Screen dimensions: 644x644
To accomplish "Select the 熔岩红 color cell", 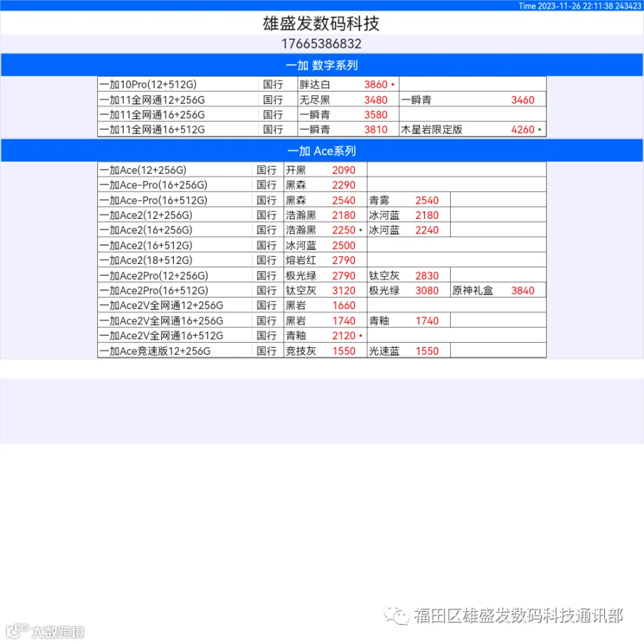I will click(301, 260).
